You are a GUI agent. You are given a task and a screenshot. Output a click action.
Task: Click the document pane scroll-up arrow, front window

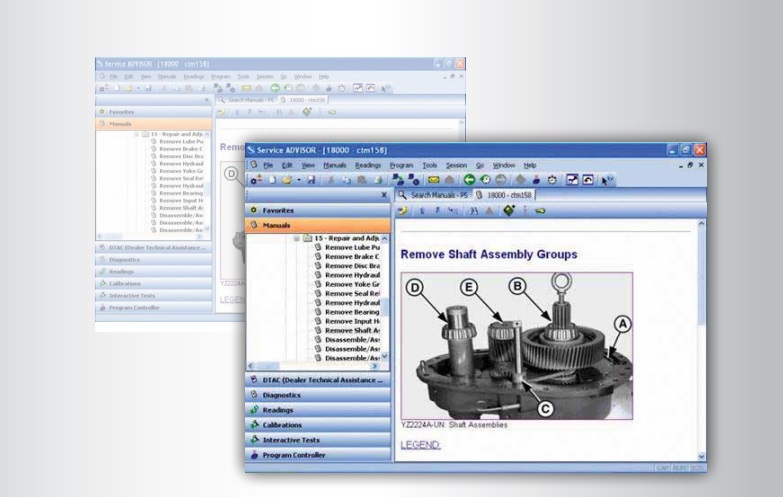701,224
